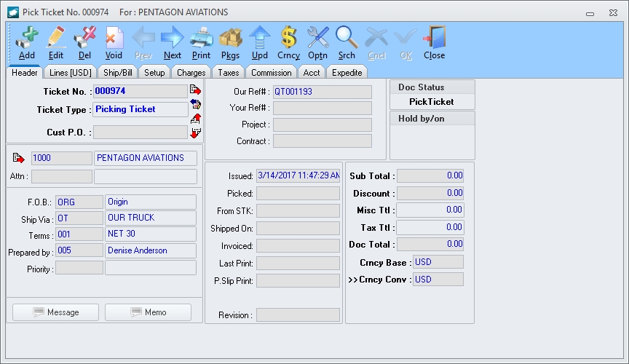Click the Contract field
629x364 pixels.
tap(322, 141)
